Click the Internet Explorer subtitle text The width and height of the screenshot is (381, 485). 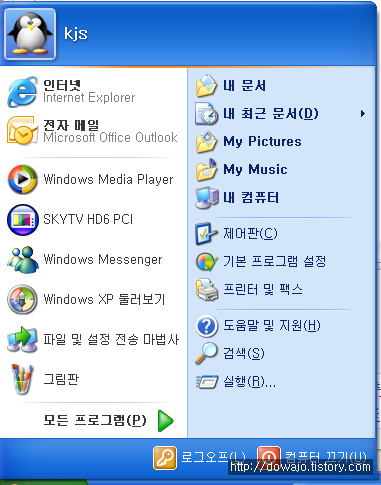click(x=89, y=98)
